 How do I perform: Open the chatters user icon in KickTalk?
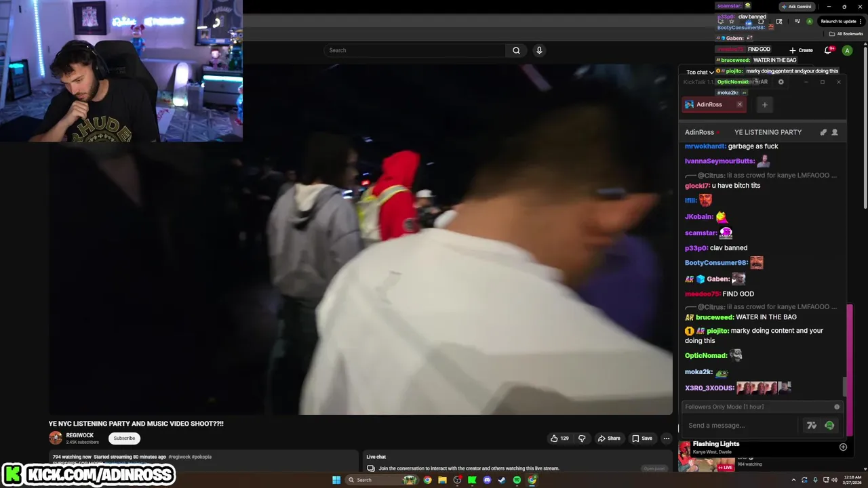(x=835, y=132)
